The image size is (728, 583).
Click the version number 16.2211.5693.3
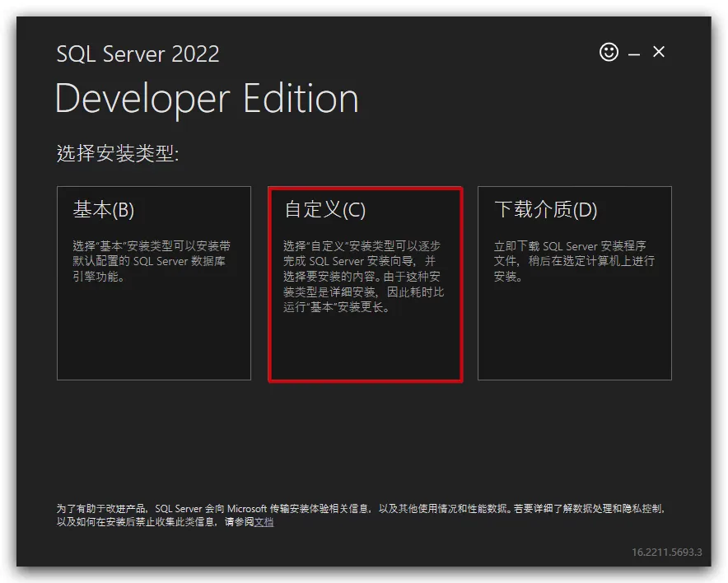(x=666, y=552)
